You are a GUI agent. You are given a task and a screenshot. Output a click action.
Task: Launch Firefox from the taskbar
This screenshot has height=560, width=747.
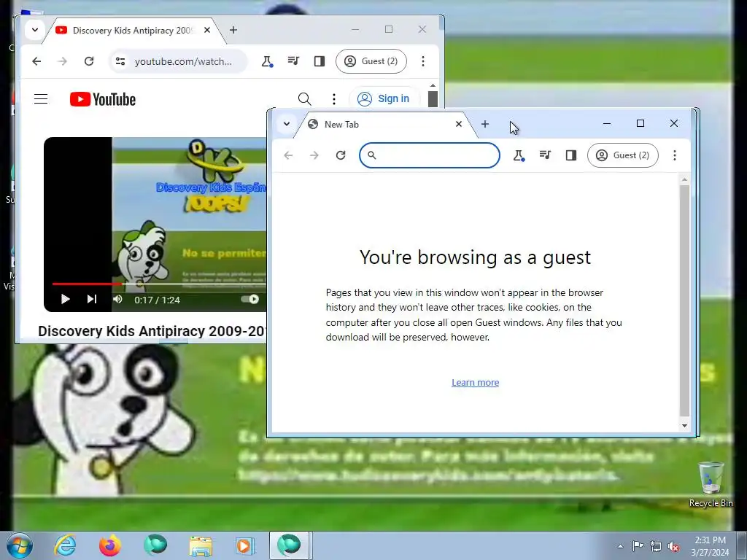[110, 545]
